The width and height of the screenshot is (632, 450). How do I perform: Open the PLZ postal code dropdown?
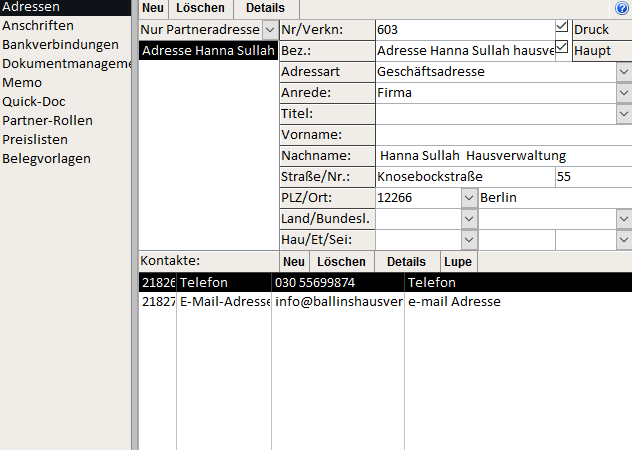(x=469, y=198)
